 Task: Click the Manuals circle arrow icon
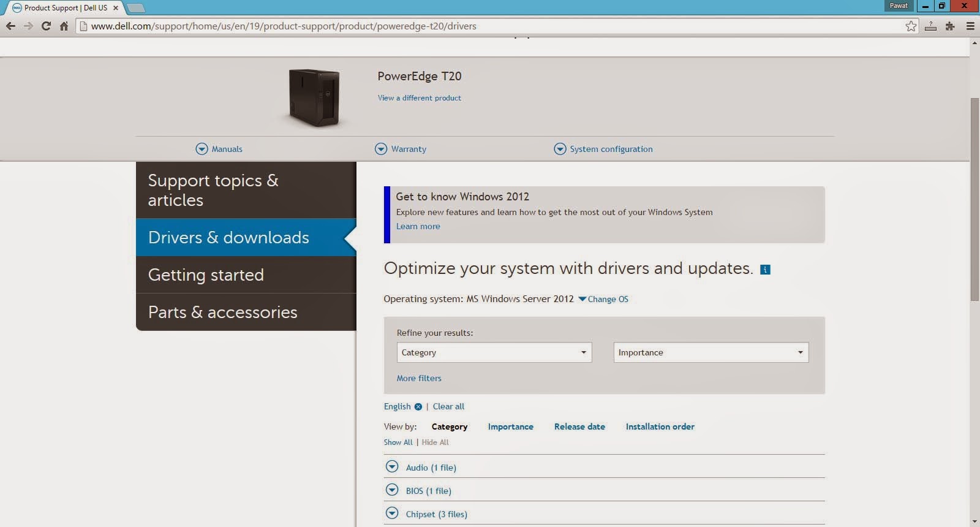[x=202, y=149]
